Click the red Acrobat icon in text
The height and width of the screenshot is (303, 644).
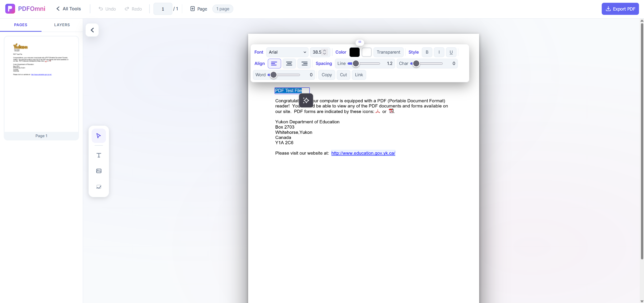[x=378, y=111]
